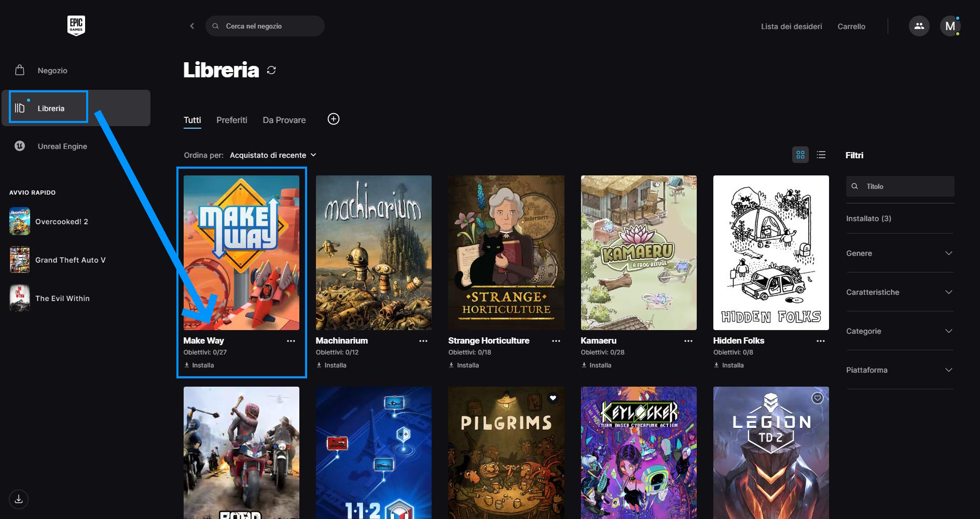Image resolution: width=980 pixels, height=519 pixels.
Task: Switch to the Da Provare tab
Action: coord(284,120)
